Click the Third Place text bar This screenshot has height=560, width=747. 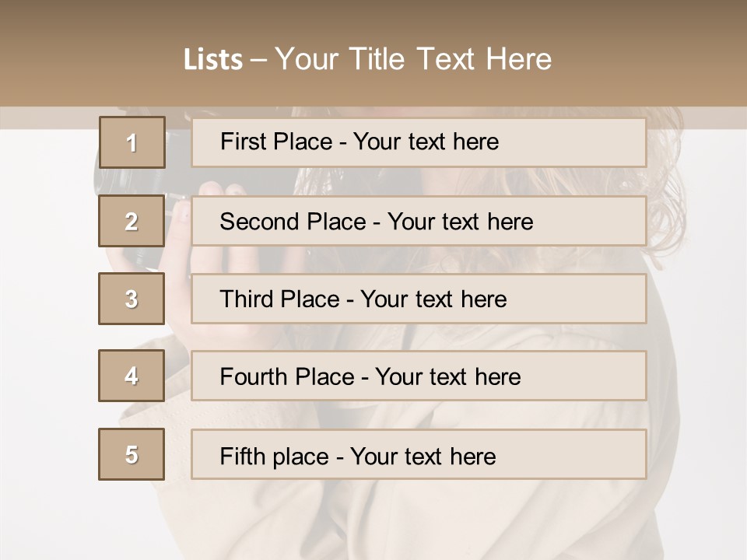pyautogui.click(x=419, y=299)
